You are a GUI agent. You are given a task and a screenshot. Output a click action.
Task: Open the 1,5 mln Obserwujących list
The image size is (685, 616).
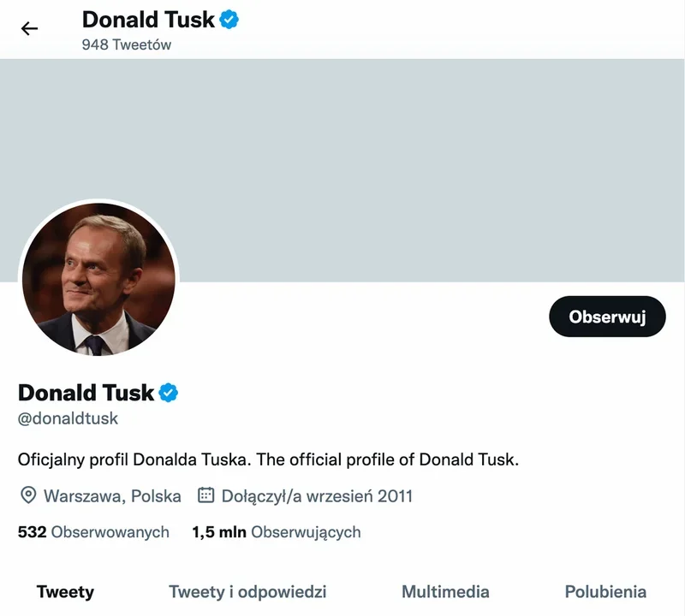[x=277, y=532]
